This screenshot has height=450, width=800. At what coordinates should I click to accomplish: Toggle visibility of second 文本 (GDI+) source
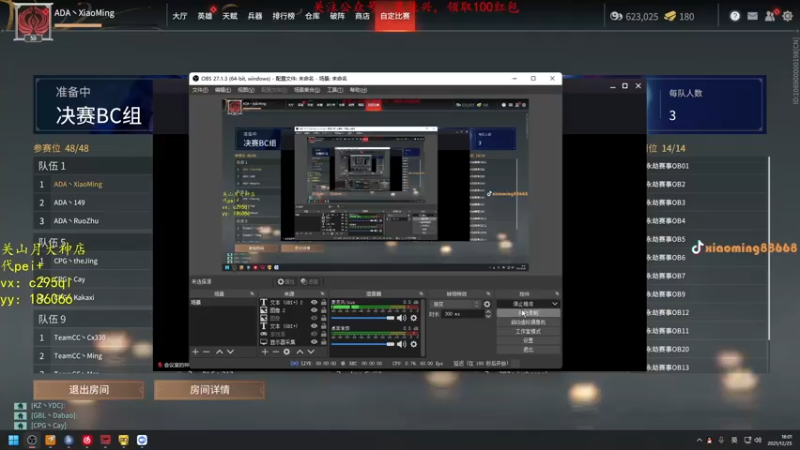[x=314, y=326]
